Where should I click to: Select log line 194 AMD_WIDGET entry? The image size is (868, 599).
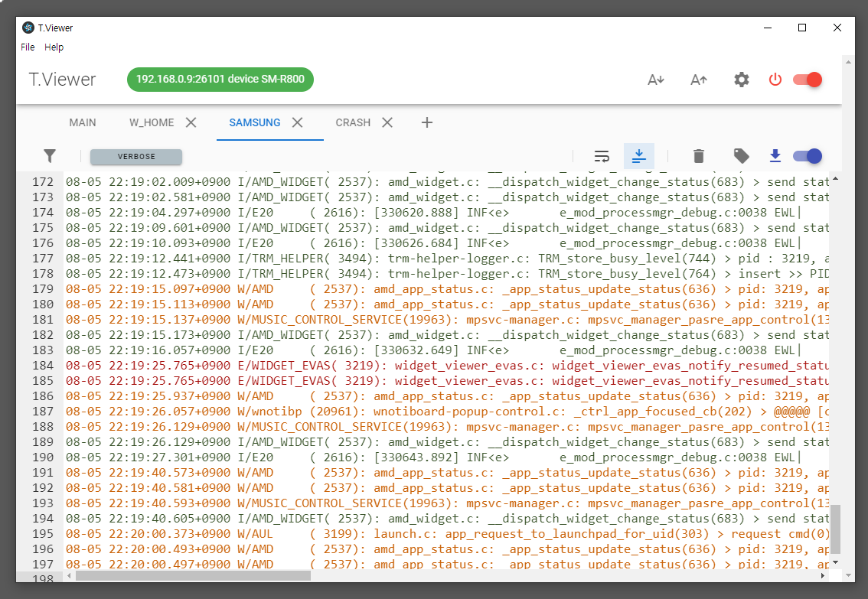point(447,519)
